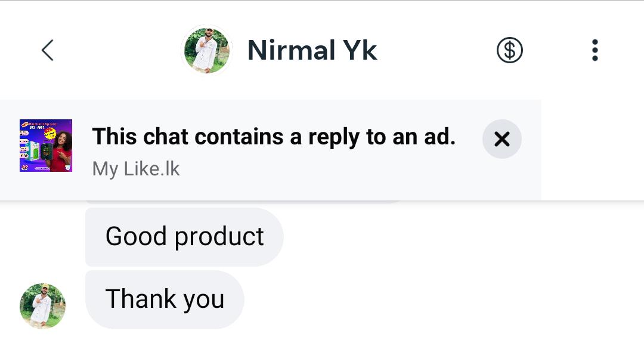Go back using the left arrow
This screenshot has height=346, width=644.
(48, 51)
